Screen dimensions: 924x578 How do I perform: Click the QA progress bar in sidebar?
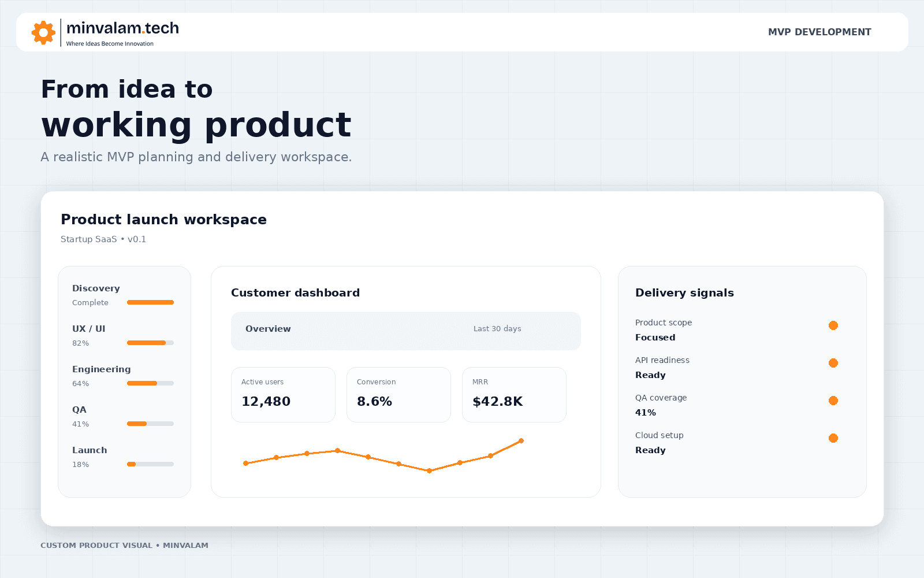[x=150, y=424]
